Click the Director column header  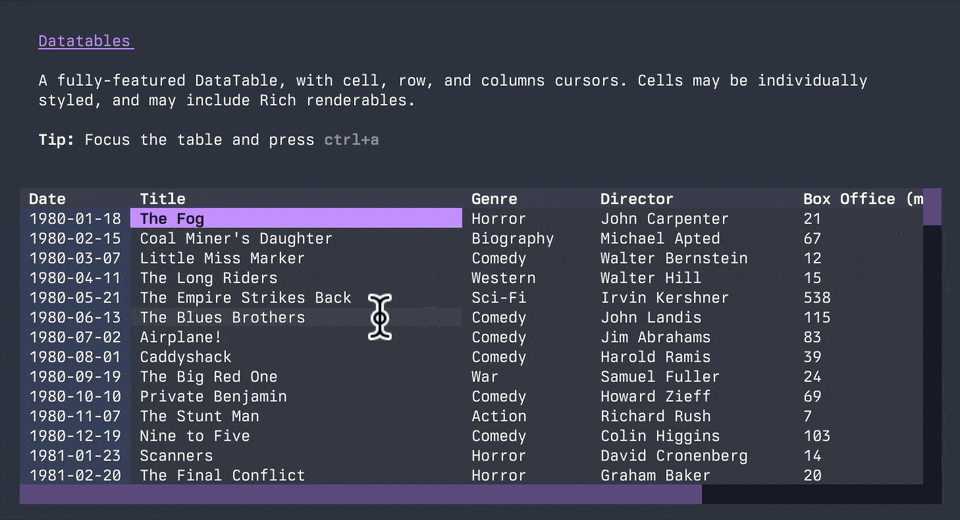click(637, 199)
